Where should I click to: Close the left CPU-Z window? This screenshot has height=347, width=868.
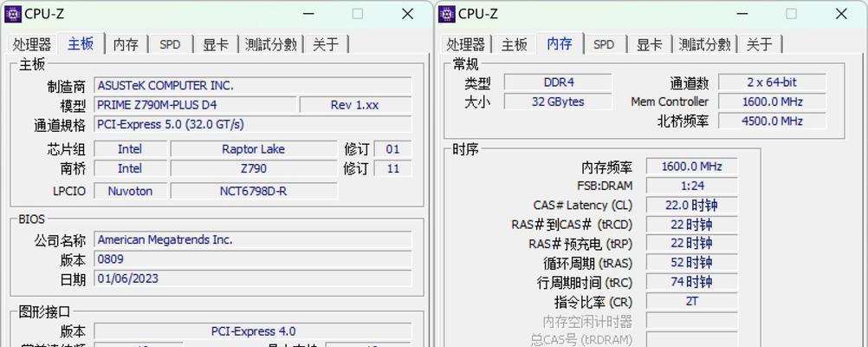[407, 14]
